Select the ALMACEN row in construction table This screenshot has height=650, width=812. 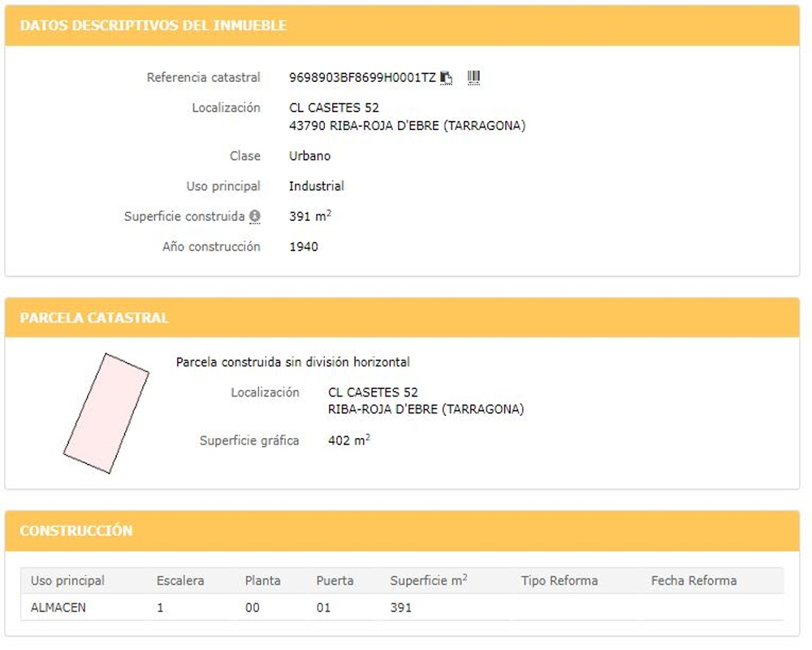[402, 608]
